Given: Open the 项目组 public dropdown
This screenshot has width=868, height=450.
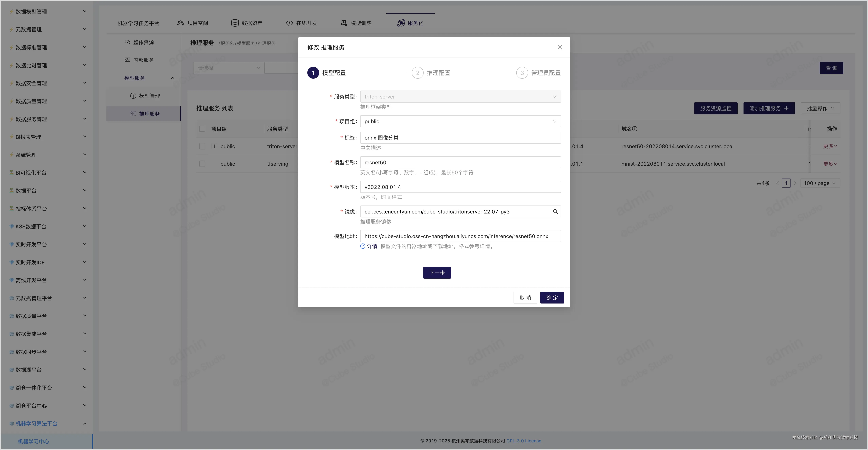Looking at the screenshot, I should coord(460,121).
